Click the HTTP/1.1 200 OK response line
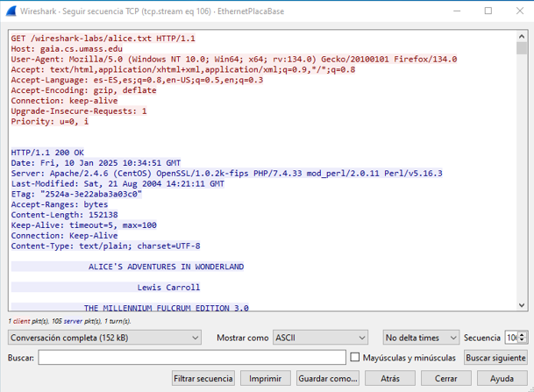This screenshot has width=534, height=392. (x=46, y=152)
